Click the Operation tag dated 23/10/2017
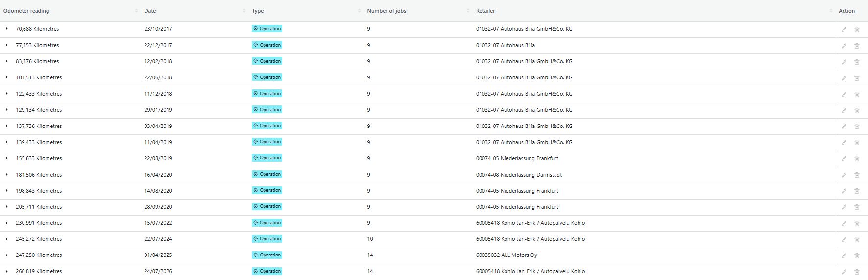Screen dimensions: 868x280 pos(267,29)
